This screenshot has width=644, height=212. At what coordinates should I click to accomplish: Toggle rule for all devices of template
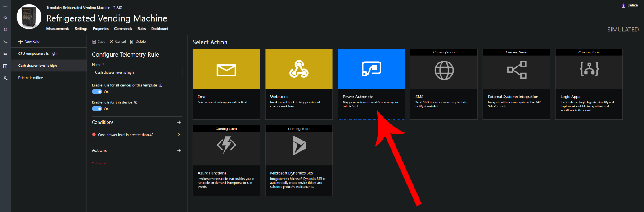(97, 92)
